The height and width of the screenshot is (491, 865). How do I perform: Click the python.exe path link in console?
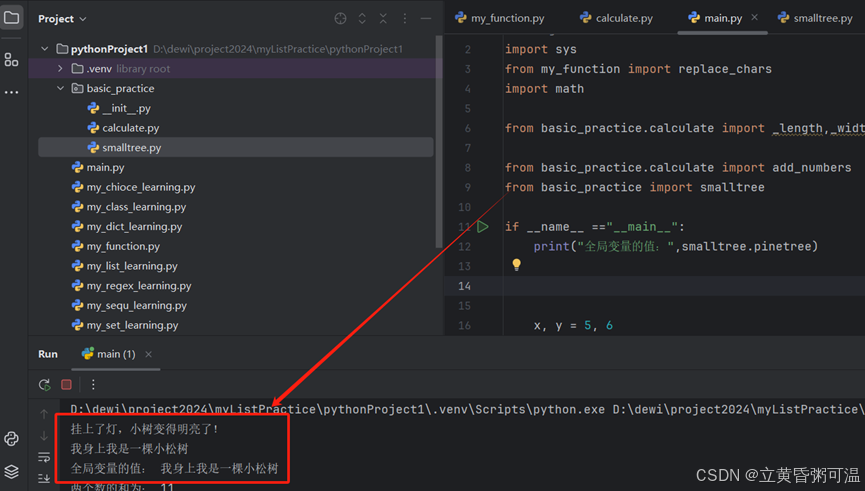pos(337,409)
